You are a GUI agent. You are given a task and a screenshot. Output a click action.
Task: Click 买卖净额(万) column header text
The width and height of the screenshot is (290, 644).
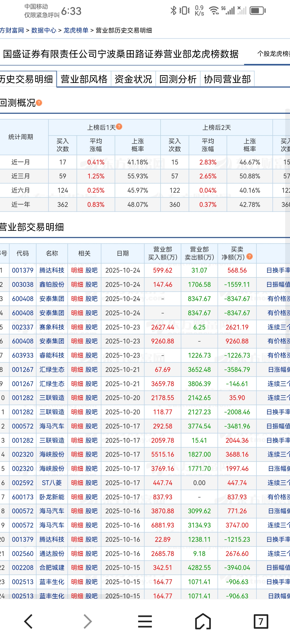pyautogui.click(x=233, y=253)
